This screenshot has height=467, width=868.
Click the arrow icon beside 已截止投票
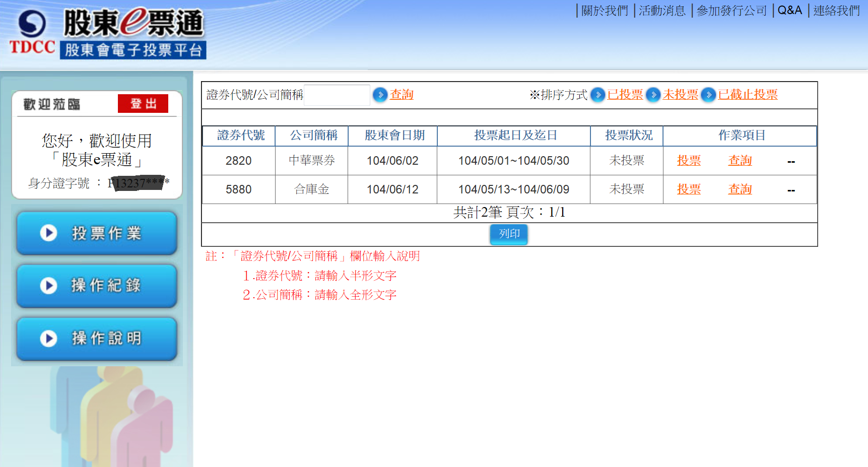click(x=709, y=95)
